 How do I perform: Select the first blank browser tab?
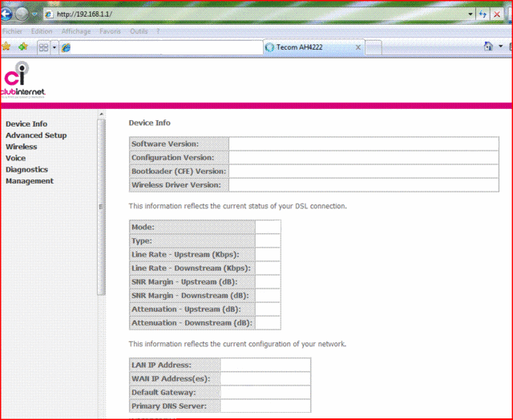click(x=161, y=48)
